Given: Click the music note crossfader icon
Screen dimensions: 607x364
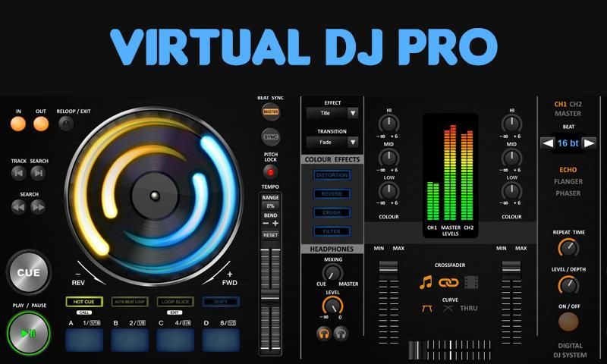Looking at the screenshot, I should pyautogui.click(x=426, y=283).
